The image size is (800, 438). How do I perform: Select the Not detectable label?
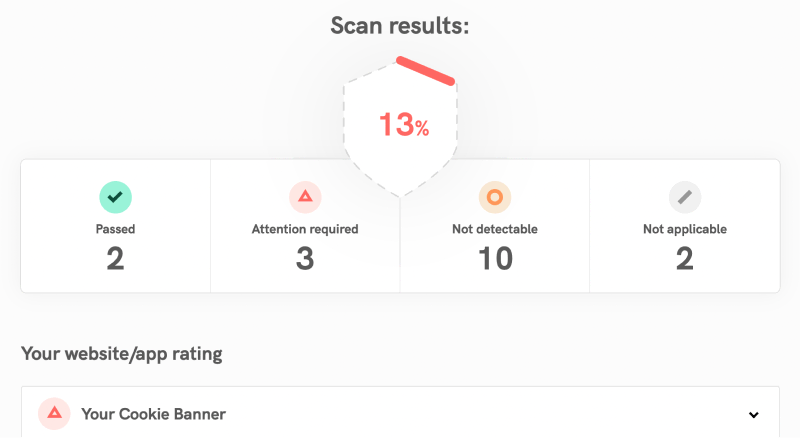495,229
